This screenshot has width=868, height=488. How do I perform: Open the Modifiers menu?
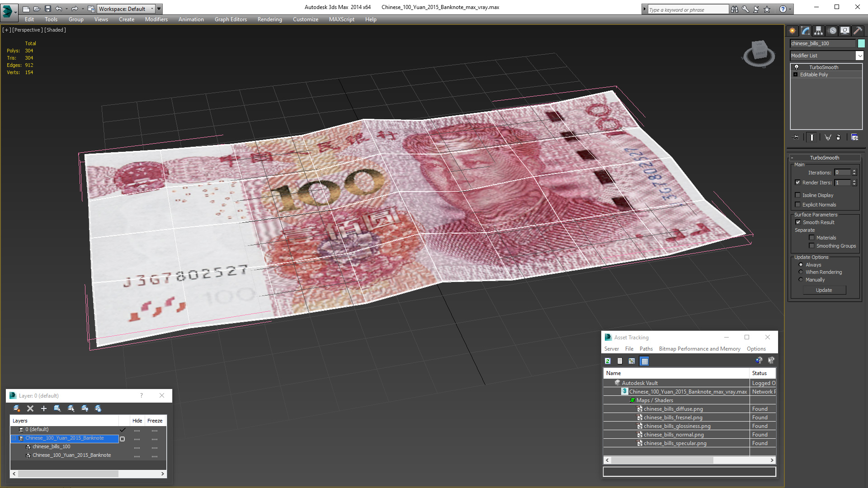click(156, 19)
